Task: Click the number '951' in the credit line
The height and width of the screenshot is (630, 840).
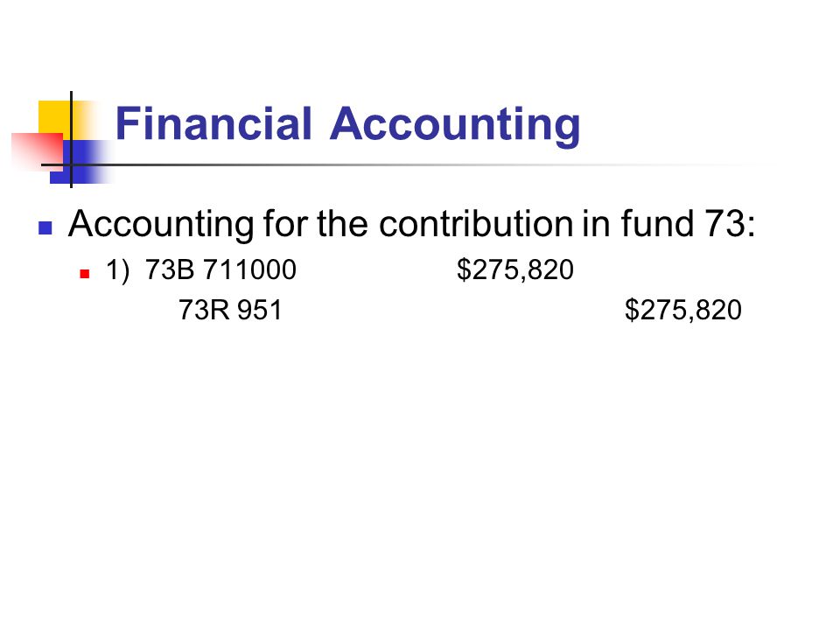Action: pos(259,310)
